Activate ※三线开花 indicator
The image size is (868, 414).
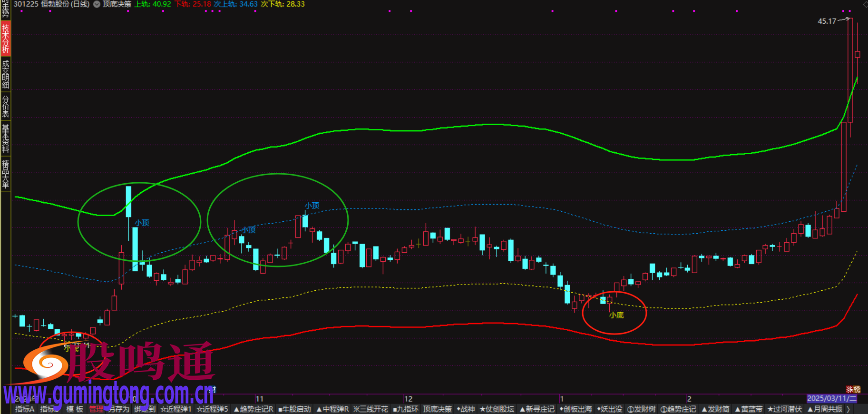pos(371,409)
